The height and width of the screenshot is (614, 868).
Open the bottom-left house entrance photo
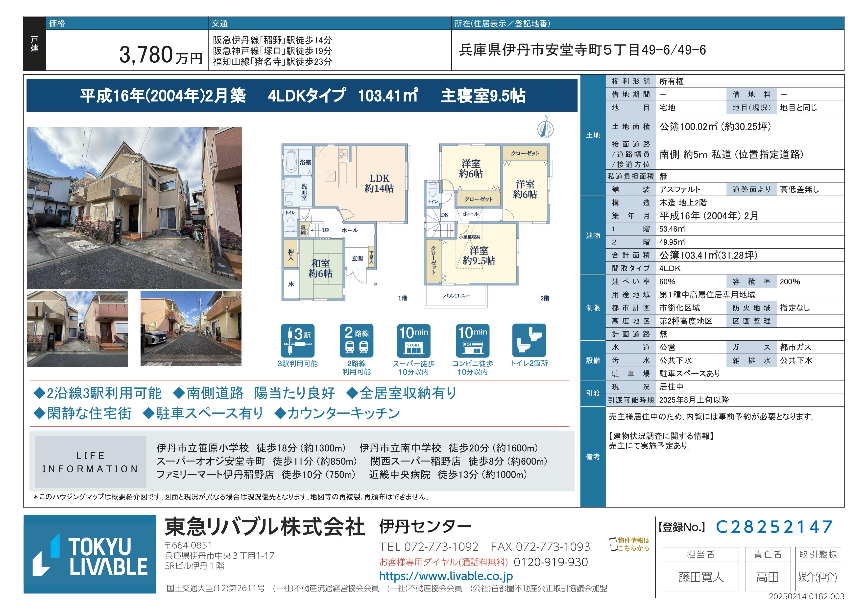tap(77, 328)
